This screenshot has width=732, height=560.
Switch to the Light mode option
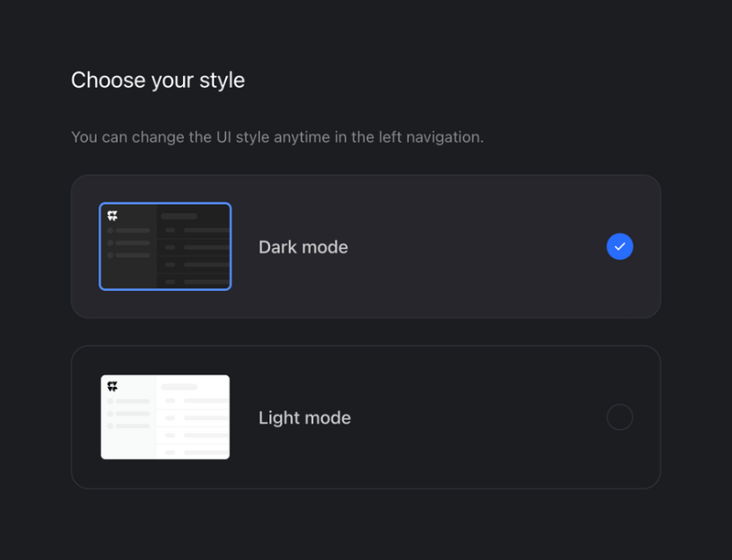366,416
